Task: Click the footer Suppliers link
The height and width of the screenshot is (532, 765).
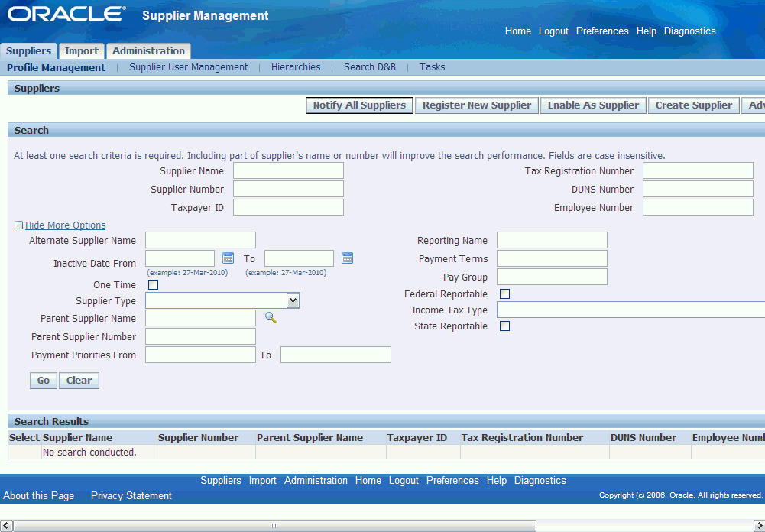Action: click(221, 480)
